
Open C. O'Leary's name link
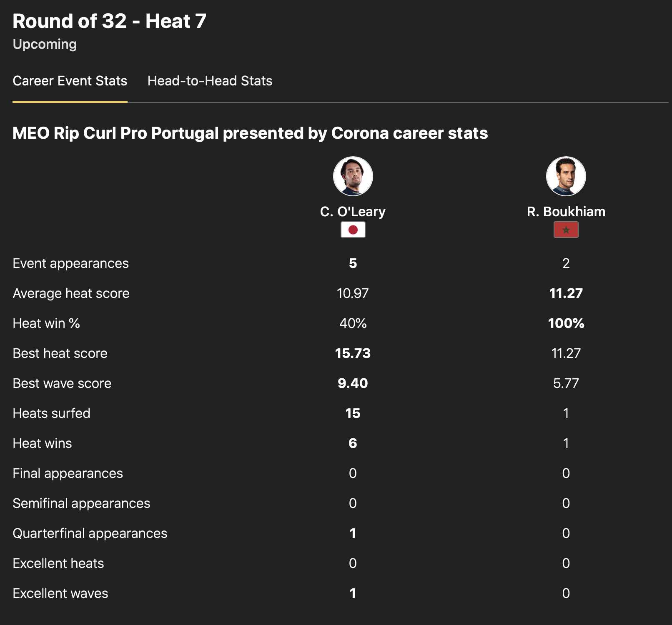click(x=353, y=212)
